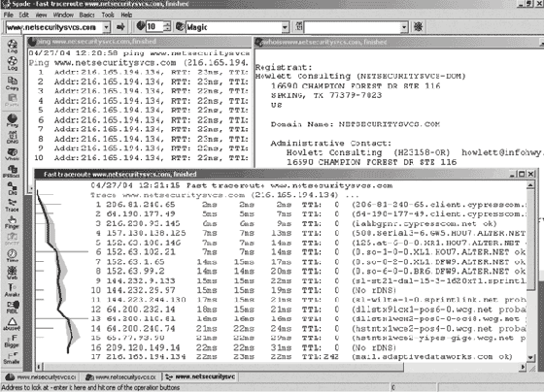Activate the whois window title bar

coord(399,42)
